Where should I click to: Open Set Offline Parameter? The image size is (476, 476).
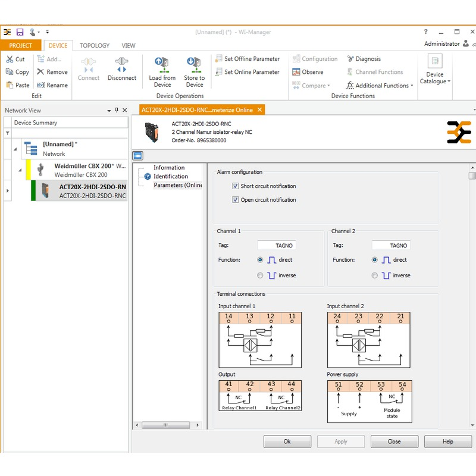(x=248, y=58)
